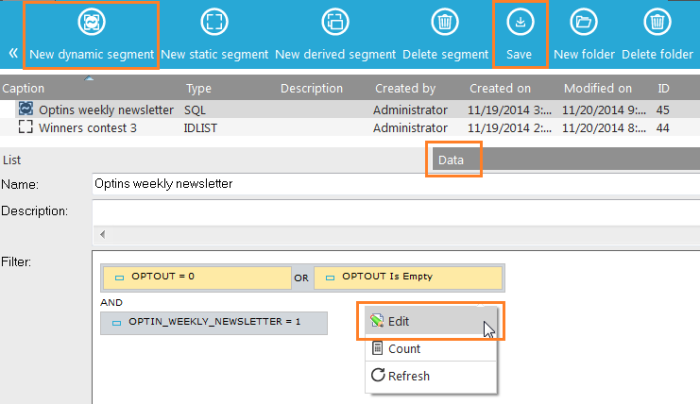This screenshot has height=404, width=700.
Task: Select Refresh in the context menu
Action: point(408,376)
